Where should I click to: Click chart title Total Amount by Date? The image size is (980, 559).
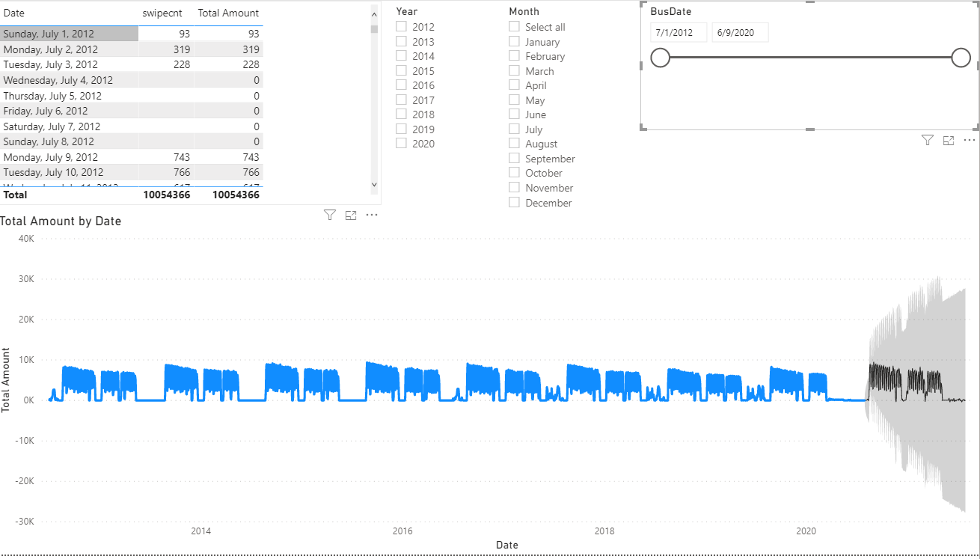[x=61, y=221]
